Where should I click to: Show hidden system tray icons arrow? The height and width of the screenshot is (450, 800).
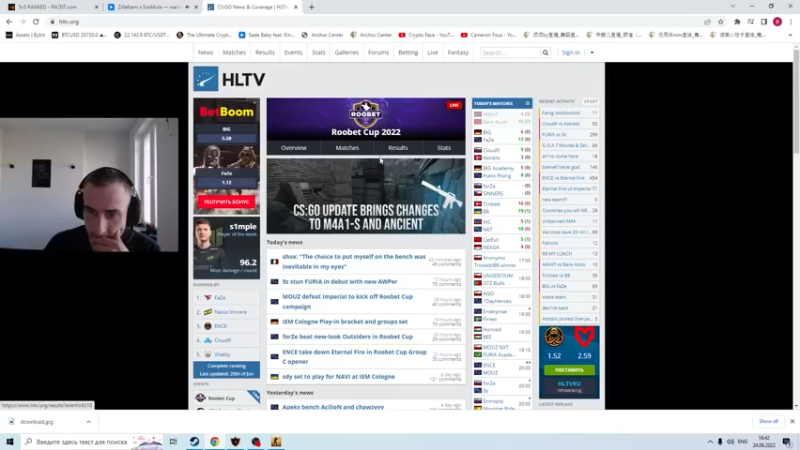click(x=710, y=441)
